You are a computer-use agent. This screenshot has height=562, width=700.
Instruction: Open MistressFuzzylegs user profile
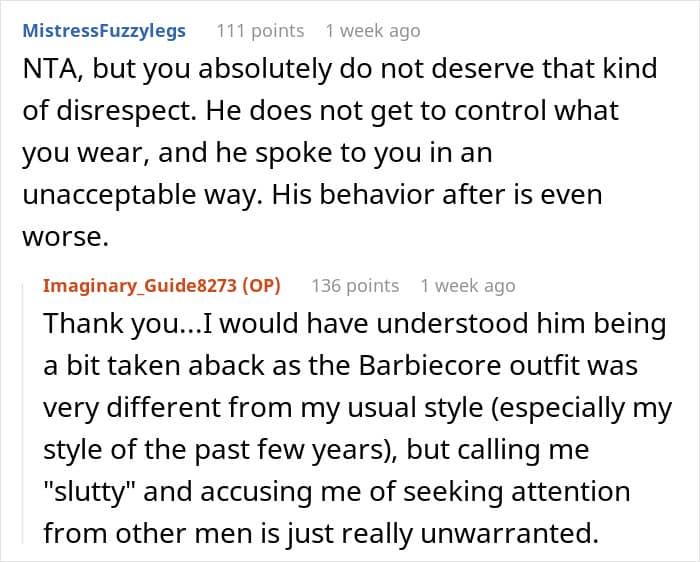pyautogui.click(x=104, y=31)
